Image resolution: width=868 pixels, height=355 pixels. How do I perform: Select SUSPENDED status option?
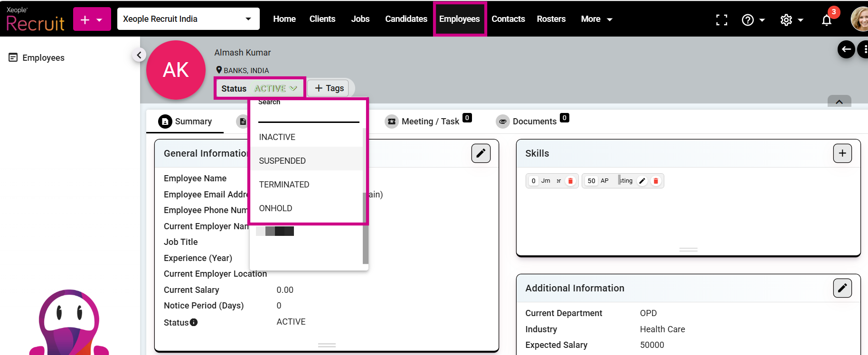(x=283, y=161)
